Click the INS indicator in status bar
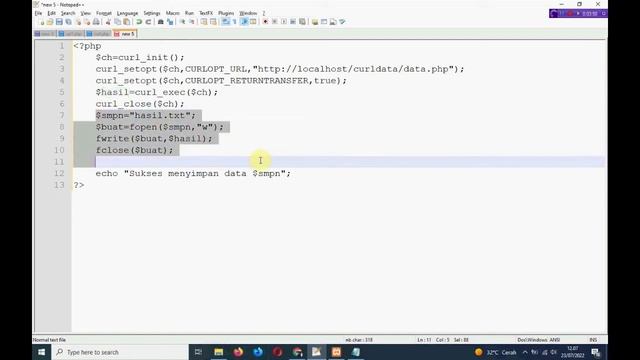This screenshot has width=640, height=360. coord(593,340)
